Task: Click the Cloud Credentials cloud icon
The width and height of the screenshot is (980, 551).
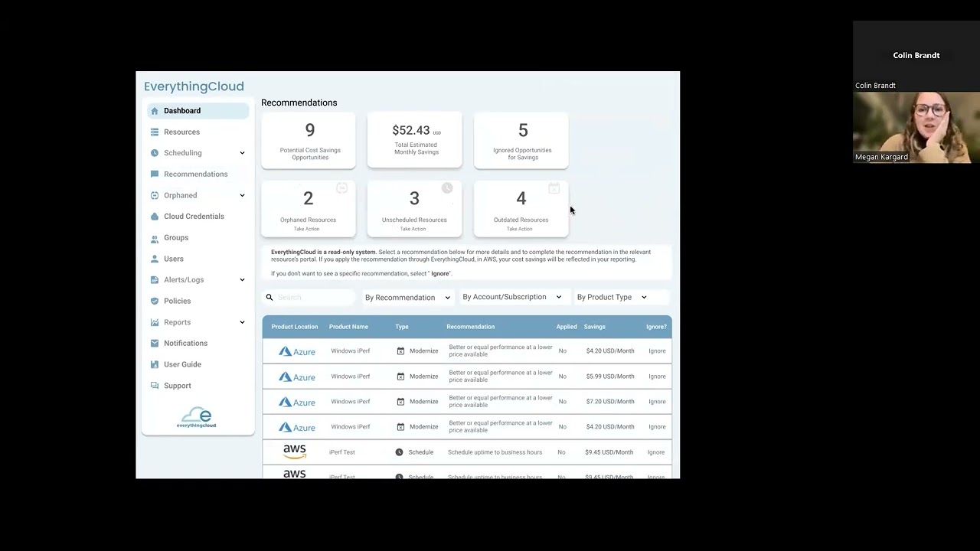Action: tap(155, 217)
